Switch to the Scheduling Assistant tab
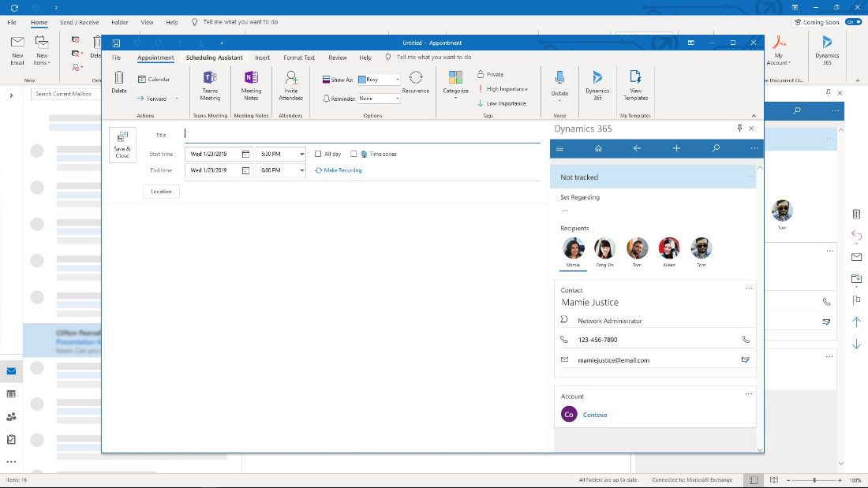Screen dimensions: 868x488 [215, 57]
